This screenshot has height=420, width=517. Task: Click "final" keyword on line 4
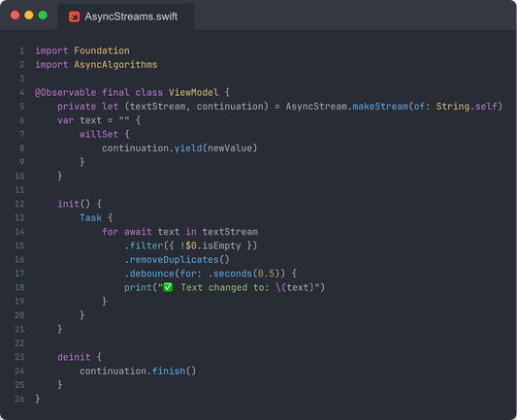(115, 93)
